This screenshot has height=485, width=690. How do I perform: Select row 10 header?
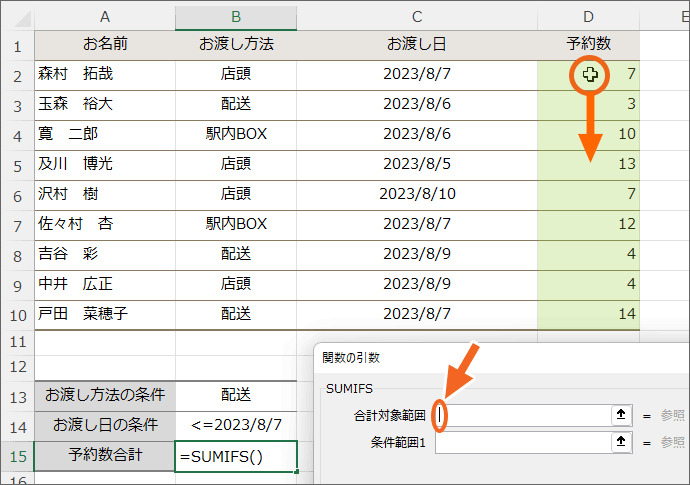click(18, 315)
